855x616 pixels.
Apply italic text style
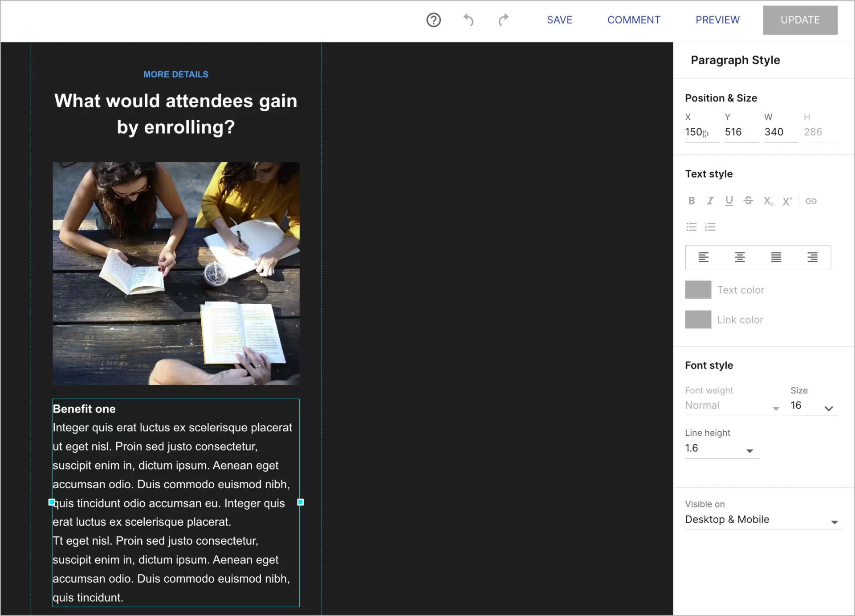tap(710, 201)
